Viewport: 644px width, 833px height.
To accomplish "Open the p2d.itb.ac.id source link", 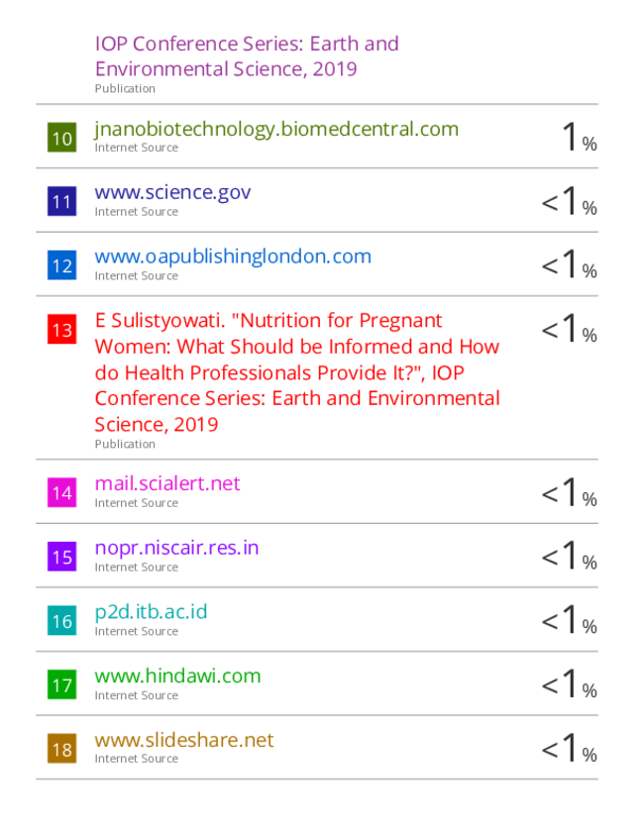I will point(151,611).
